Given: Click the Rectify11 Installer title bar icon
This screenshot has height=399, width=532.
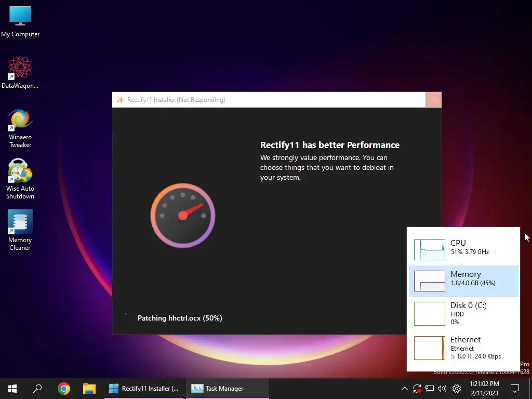Looking at the screenshot, I should coord(120,100).
